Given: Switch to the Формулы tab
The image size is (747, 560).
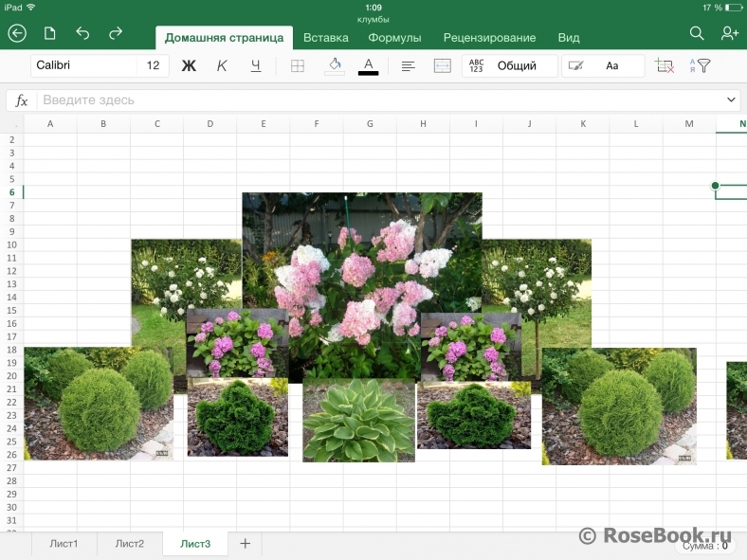Looking at the screenshot, I should [x=394, y=38].
